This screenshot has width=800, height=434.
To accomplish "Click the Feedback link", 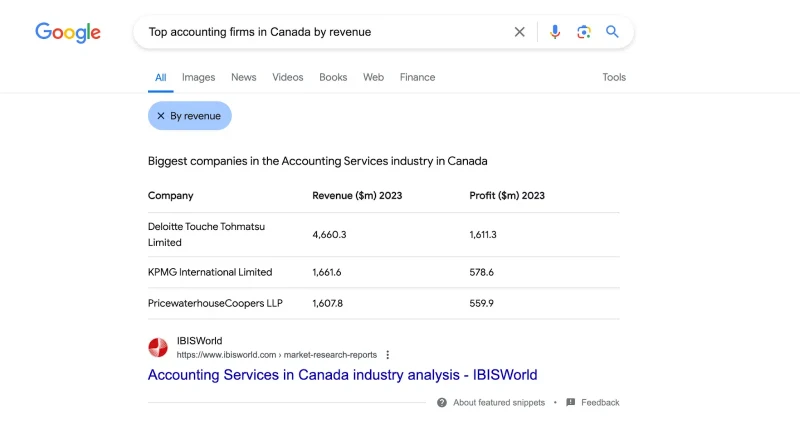I will [x=600, y=402].
